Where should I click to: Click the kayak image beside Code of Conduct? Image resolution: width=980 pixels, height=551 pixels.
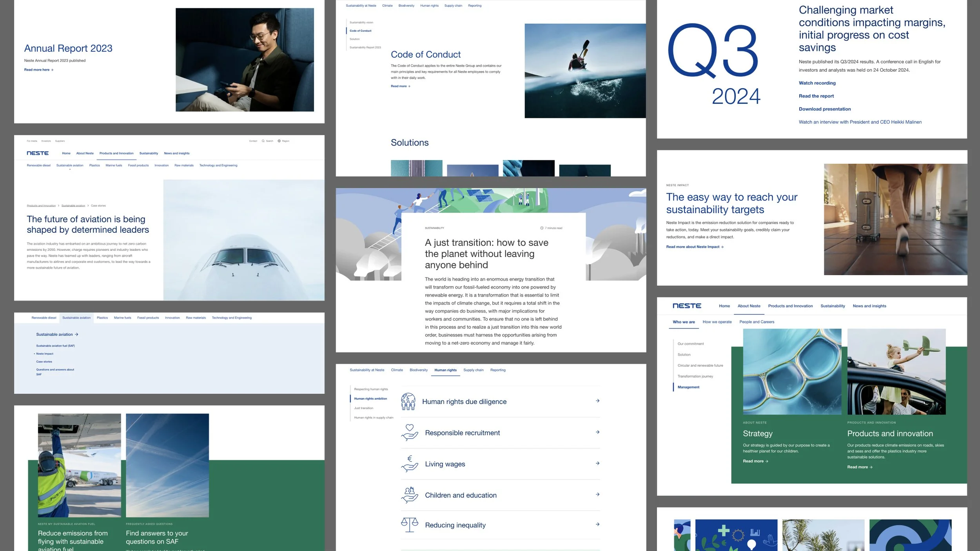[x=585, y=71]
